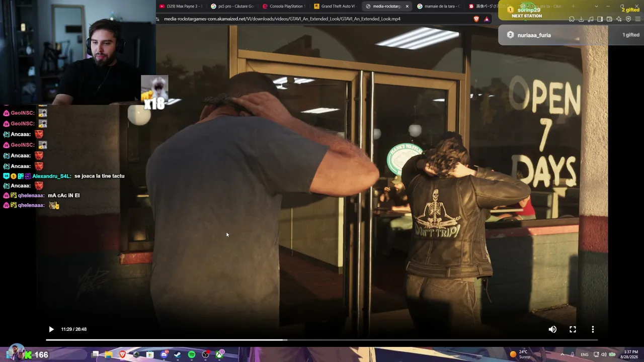Open Steam from taskbar
The width and height of the screenshot is (644, 362).
[x=178, y=354]
